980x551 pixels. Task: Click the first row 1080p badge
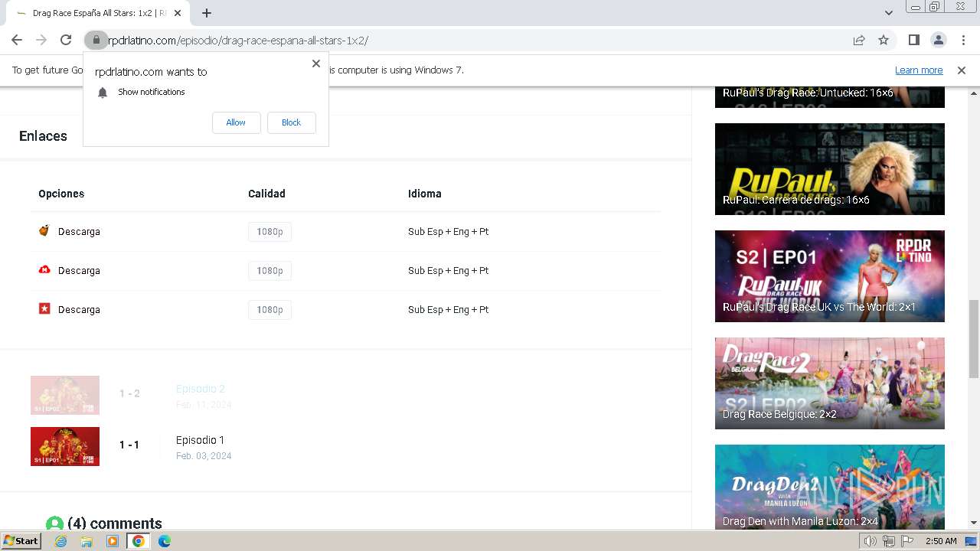tap(269, 231)
